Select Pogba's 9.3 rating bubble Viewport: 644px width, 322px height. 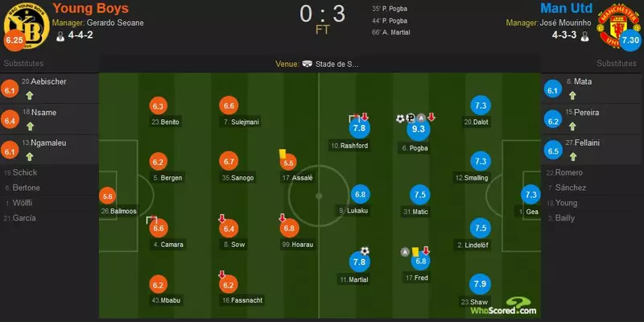(418, 130)
